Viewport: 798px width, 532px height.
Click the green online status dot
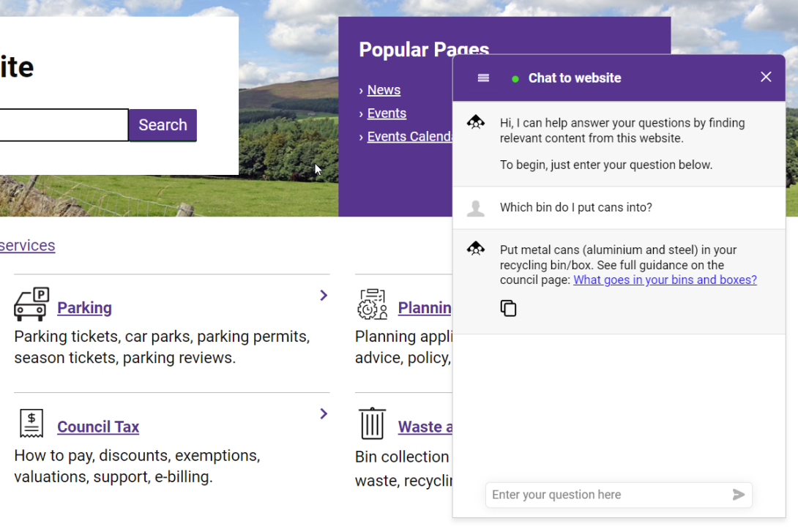[515, 79]
